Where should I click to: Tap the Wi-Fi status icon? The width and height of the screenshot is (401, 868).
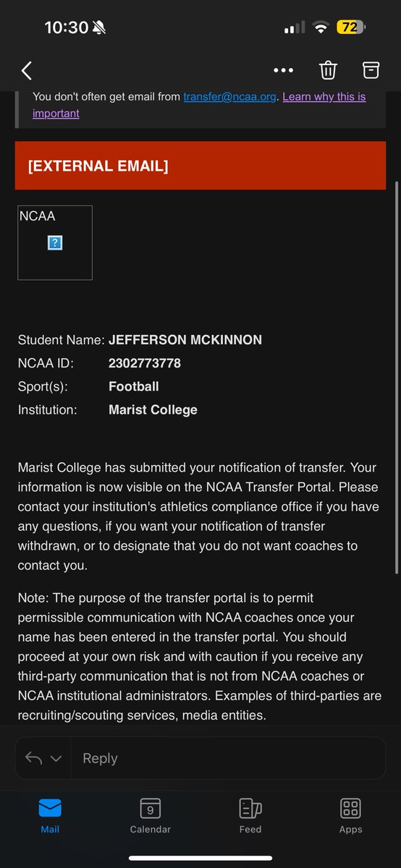(x=320, y=27)
